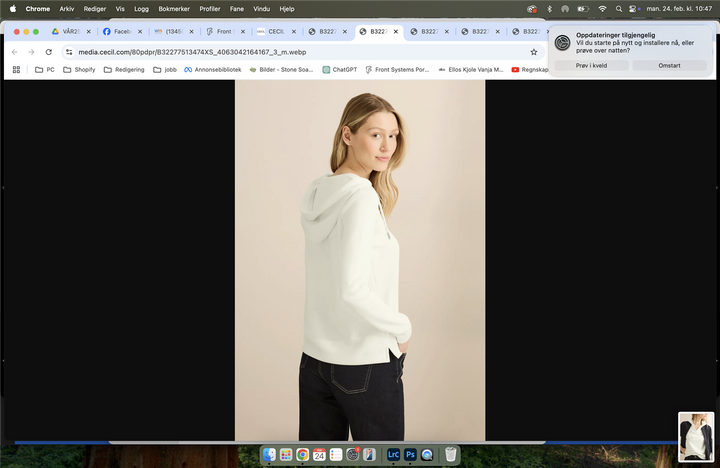720x468 pixels.
Task: Open Finder from the dock
Action: pos(269,454)
